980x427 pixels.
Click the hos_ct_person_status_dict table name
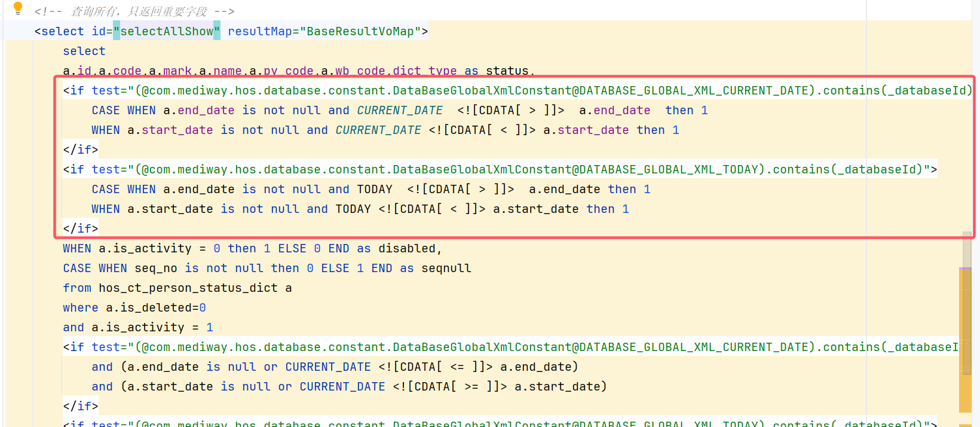(188, 288)
